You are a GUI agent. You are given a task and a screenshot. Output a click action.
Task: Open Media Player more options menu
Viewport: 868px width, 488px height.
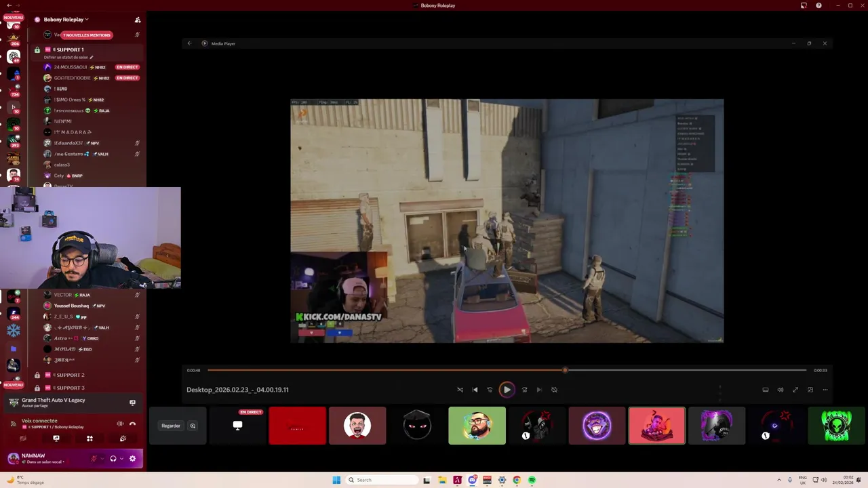click(x=825, y=390)
